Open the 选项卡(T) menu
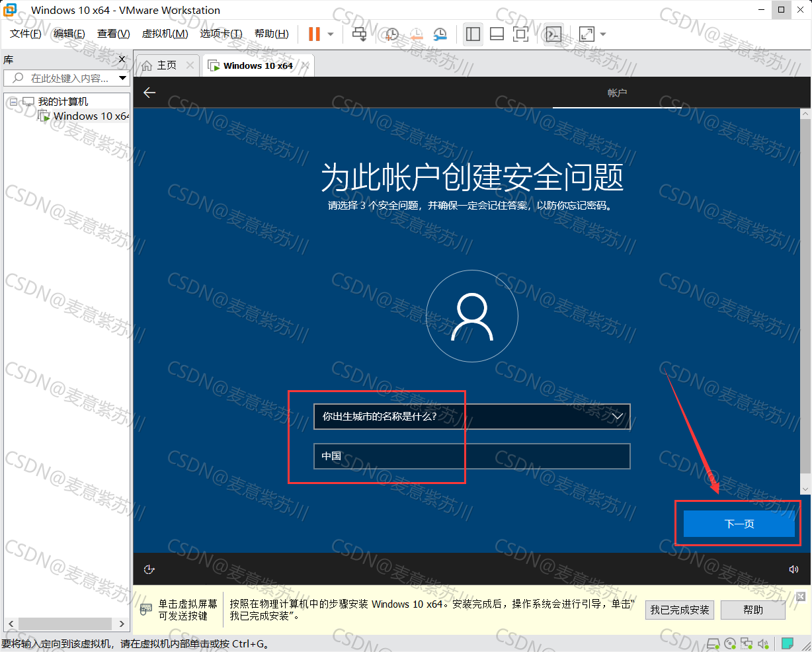The image size is (812, 652). 222,34
